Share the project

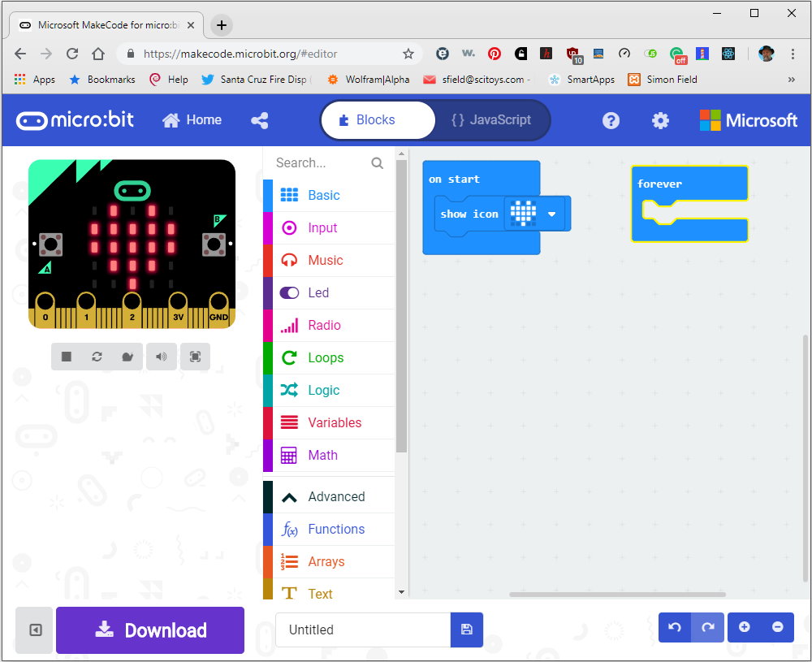pos(260,121)
